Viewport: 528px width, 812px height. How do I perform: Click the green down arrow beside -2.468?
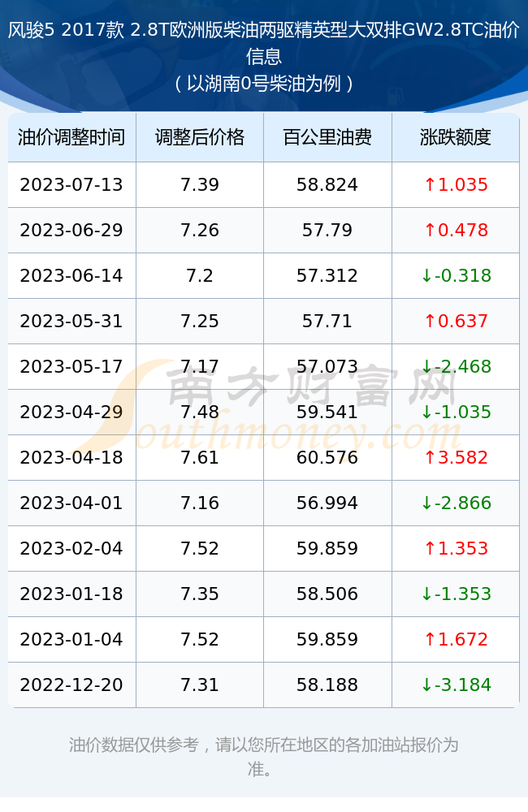426,367
